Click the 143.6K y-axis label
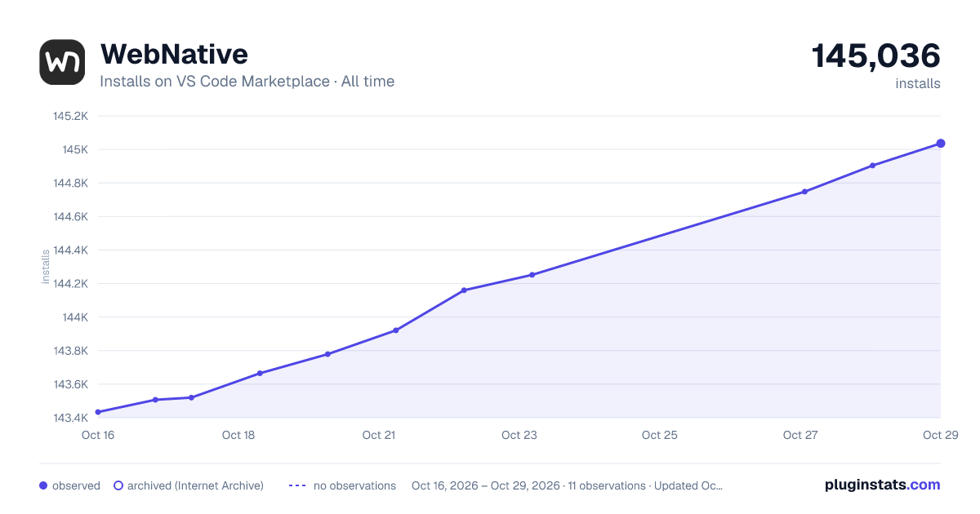The image size is (980, 514). (x=70, y=384)
